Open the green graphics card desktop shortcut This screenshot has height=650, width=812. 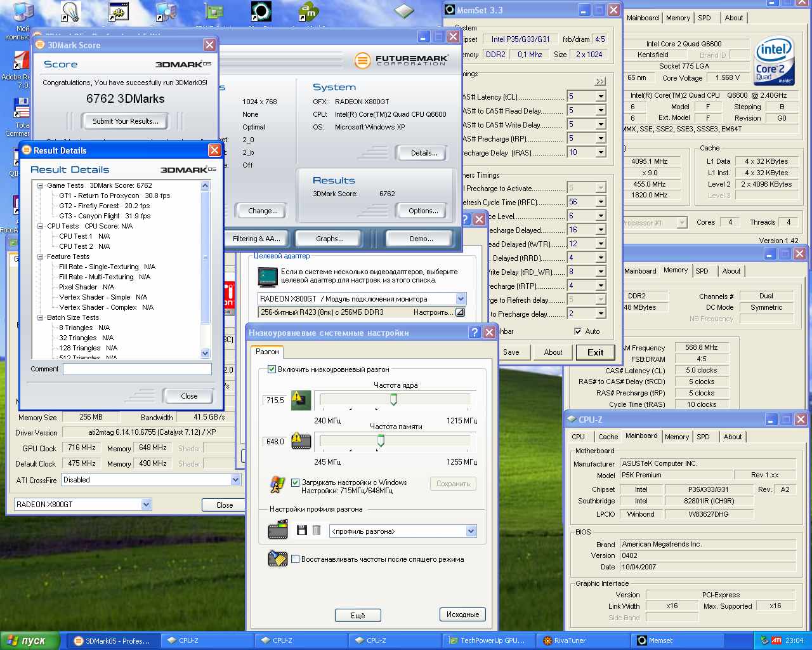tap(214, 11)
